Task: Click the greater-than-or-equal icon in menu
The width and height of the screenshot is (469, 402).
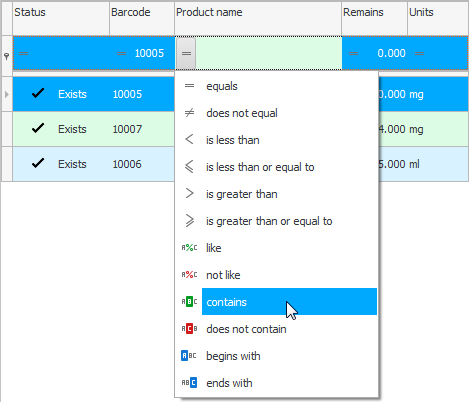Action: tap(189, 221)
